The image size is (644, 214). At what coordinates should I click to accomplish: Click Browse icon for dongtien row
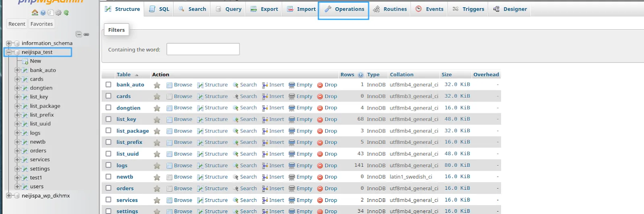click(x=169, y=108)
